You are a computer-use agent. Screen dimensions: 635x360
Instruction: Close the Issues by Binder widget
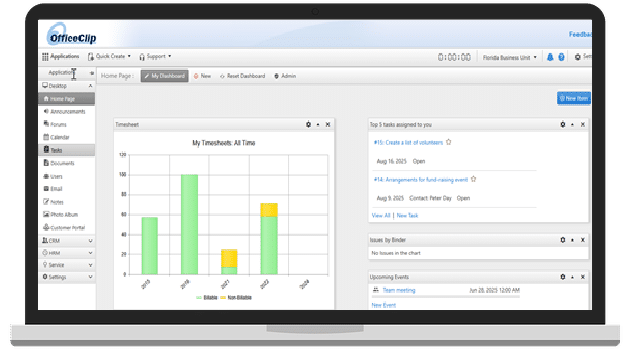[x=583, y=240]
